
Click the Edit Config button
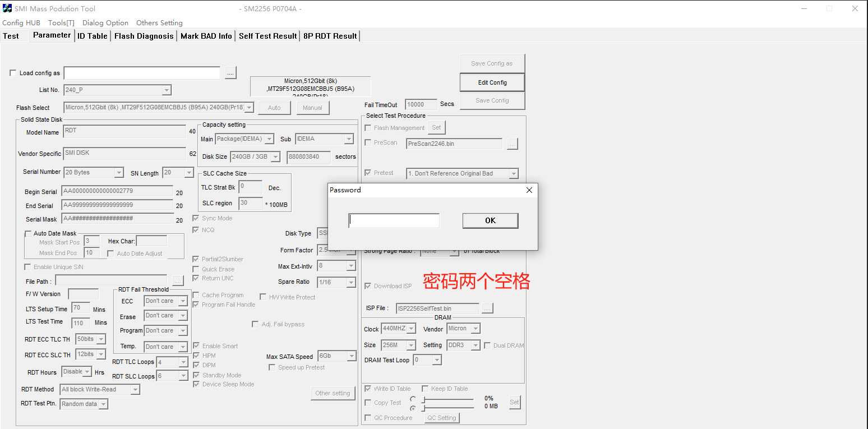pyautogui.click(x=492, y=82)
